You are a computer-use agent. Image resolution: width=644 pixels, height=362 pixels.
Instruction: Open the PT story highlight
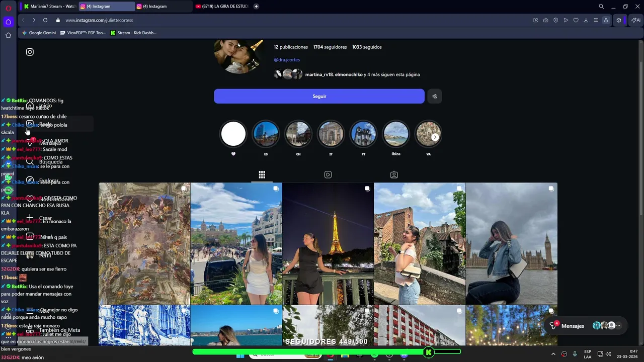pos(363,134)
